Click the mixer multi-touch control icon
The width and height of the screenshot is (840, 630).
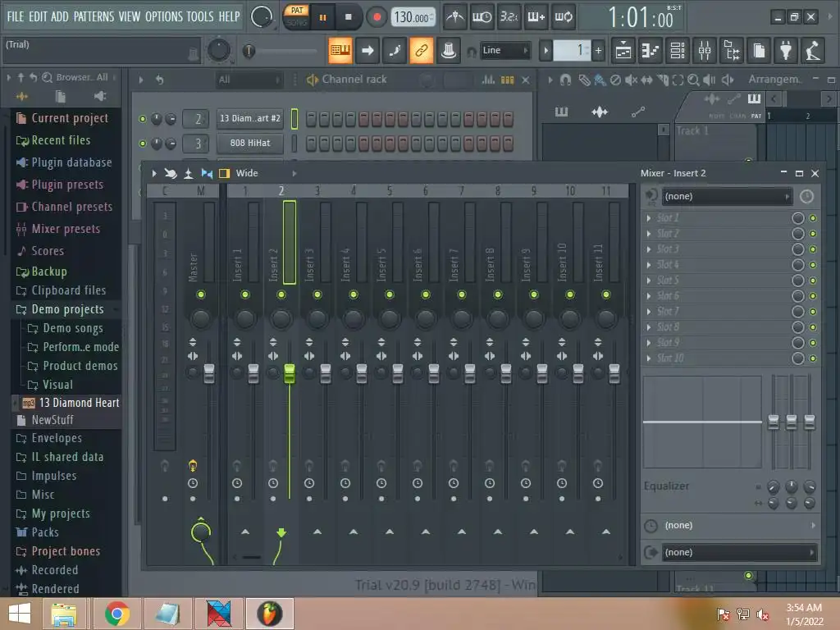pos(171,173)
